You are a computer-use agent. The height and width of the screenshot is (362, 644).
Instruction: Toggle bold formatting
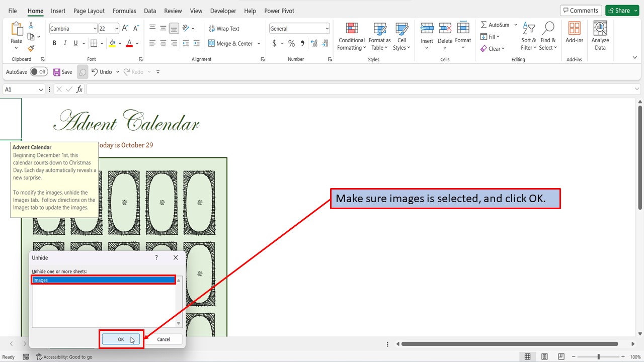[54, 43]
